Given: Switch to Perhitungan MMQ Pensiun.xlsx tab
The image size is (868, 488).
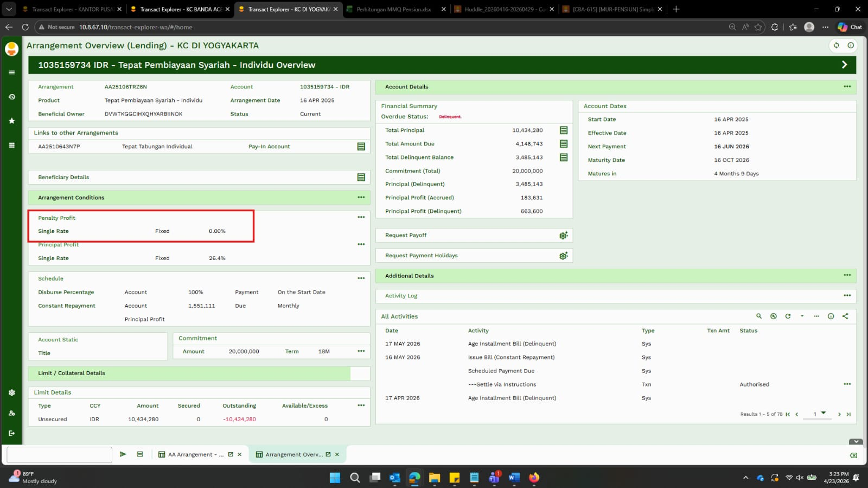Looking at the screenshot, I should tap(394, 9).
